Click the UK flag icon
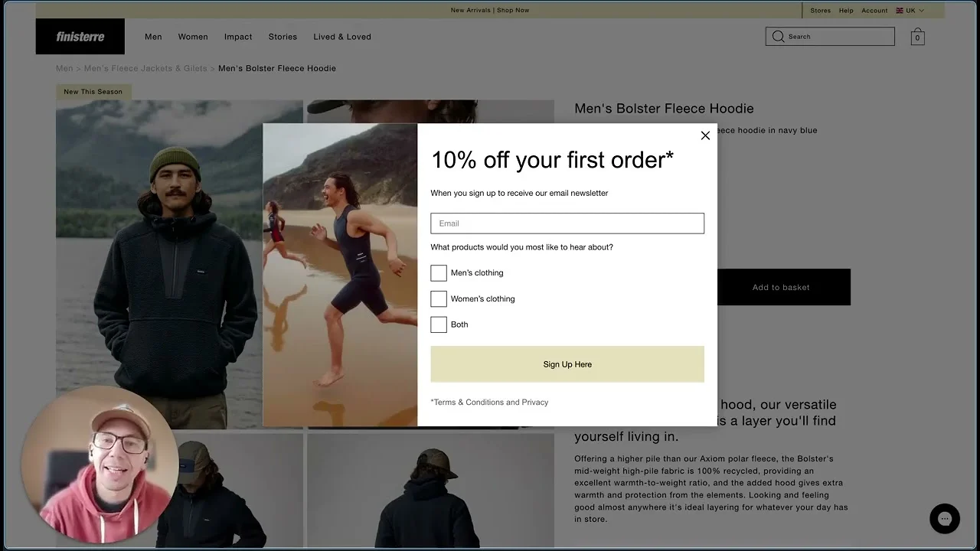 [x=900, y=11]
